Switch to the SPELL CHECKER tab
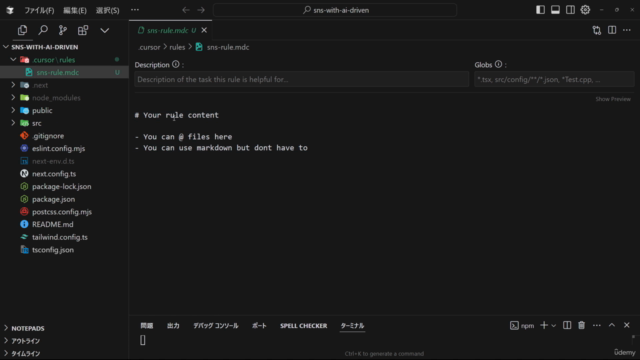640x360 pixels. (303, 326)
